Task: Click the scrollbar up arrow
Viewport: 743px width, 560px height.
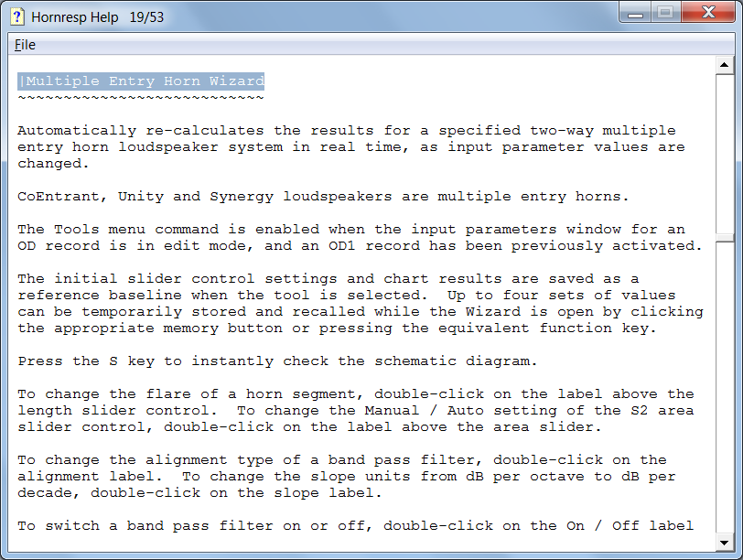Action: pos(724,64)
